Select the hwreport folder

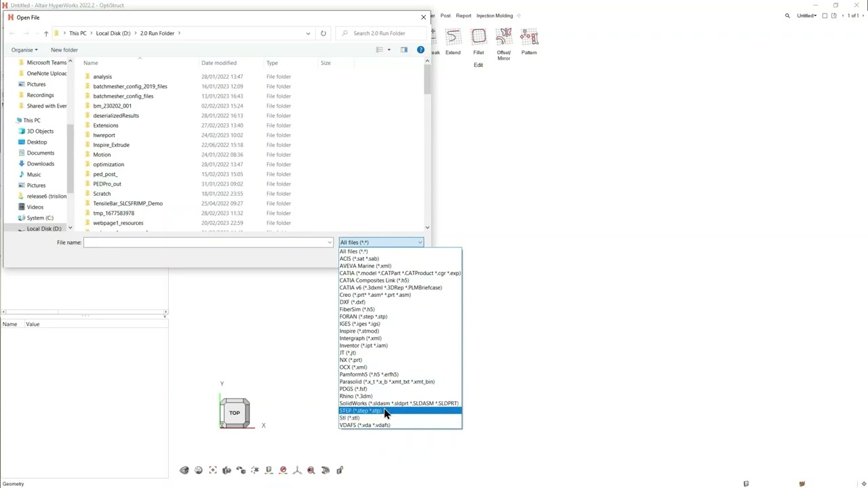[104, 135]
